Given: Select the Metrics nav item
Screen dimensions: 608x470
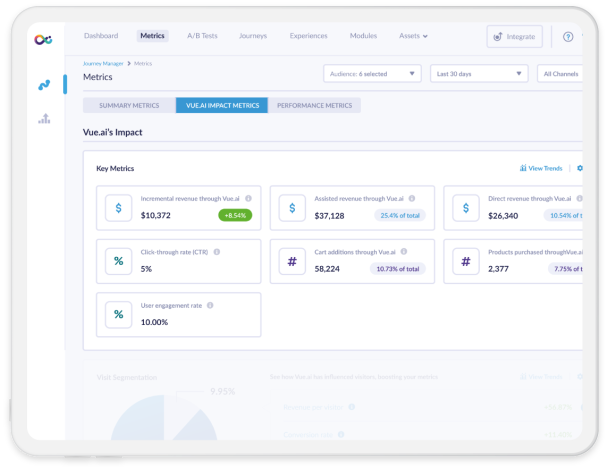Looking at the screenshot, I should click(152, 36).
